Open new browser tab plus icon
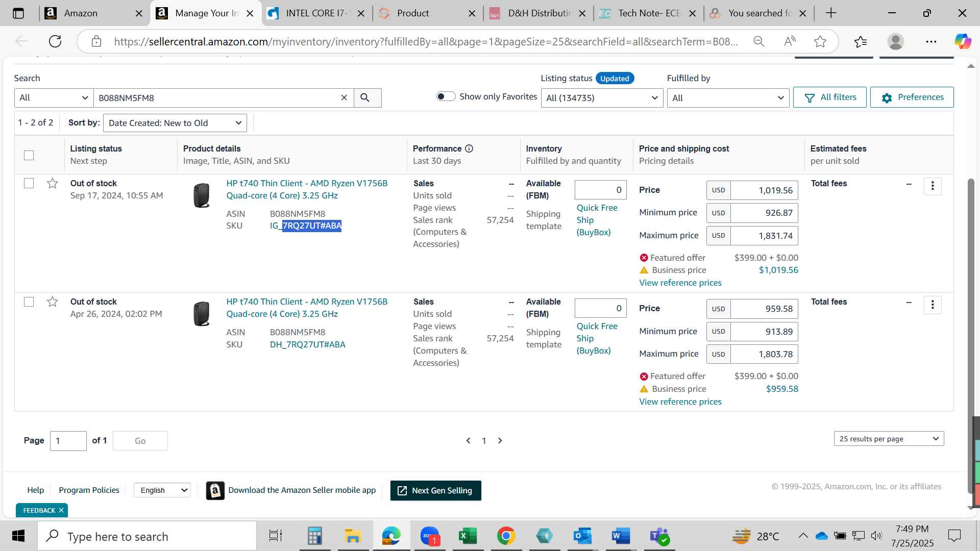 (x=831, y=13)
